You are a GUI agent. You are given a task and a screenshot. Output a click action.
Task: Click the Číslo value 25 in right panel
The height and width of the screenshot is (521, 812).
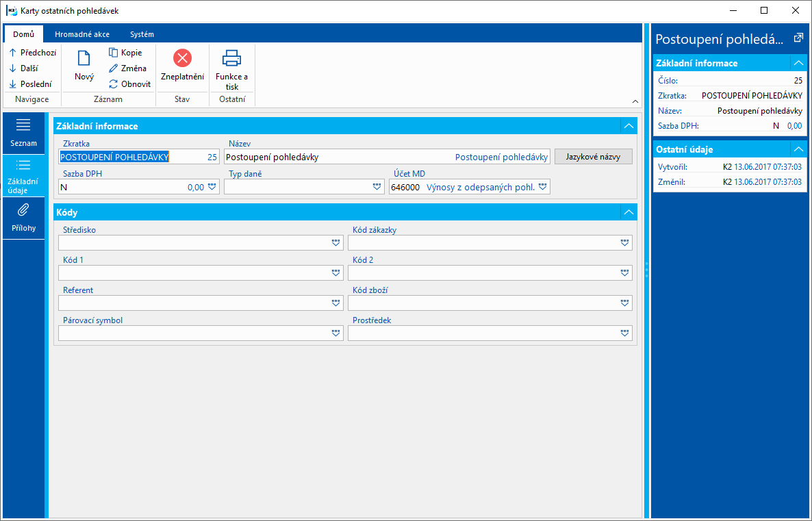pos(798,80)
